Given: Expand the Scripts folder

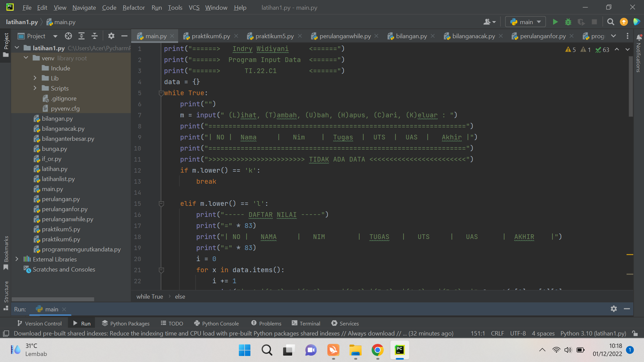Looking at the screenshot, I should click(35, 88).
